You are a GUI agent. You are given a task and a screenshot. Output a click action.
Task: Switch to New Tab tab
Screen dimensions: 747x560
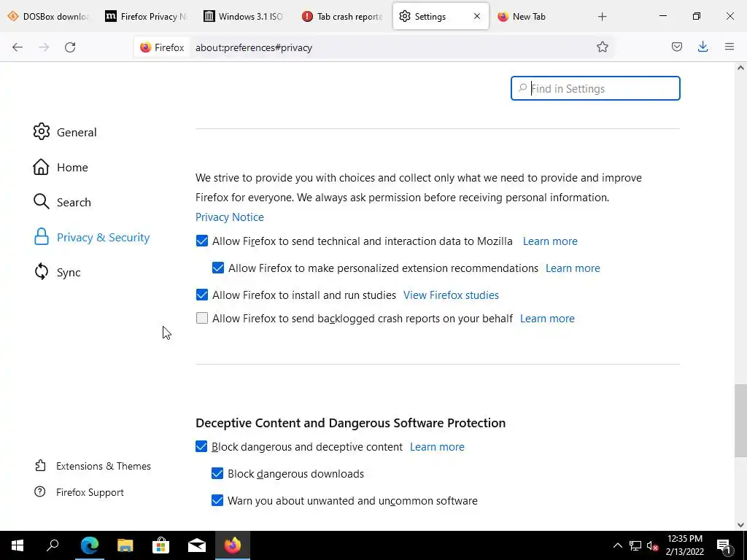click(538, 16)
